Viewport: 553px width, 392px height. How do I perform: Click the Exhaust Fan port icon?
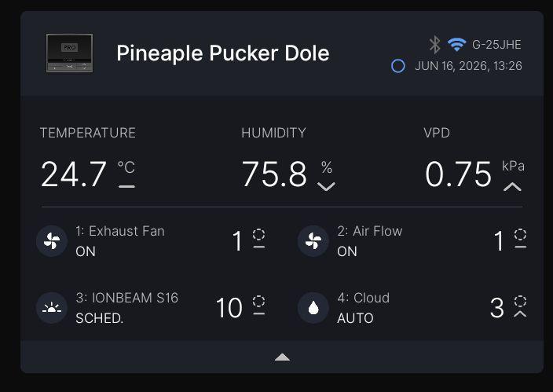click(x=52, y=241)
